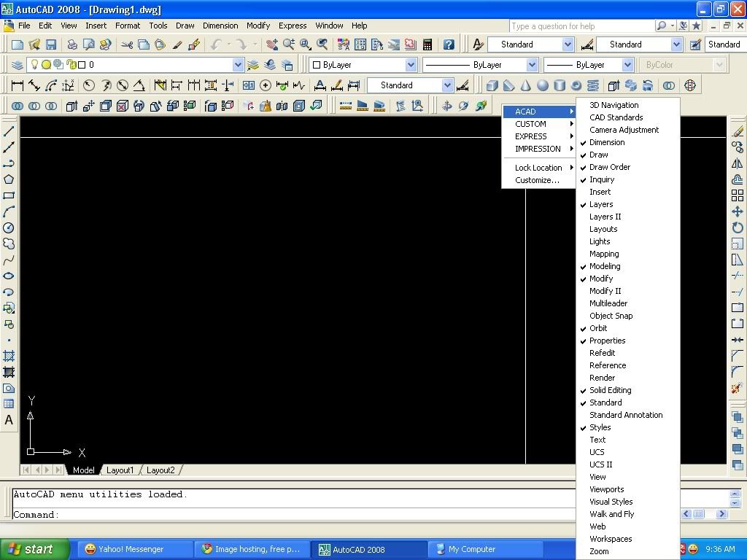Open the color ByLayer dropdown

(x=411, y=65)
